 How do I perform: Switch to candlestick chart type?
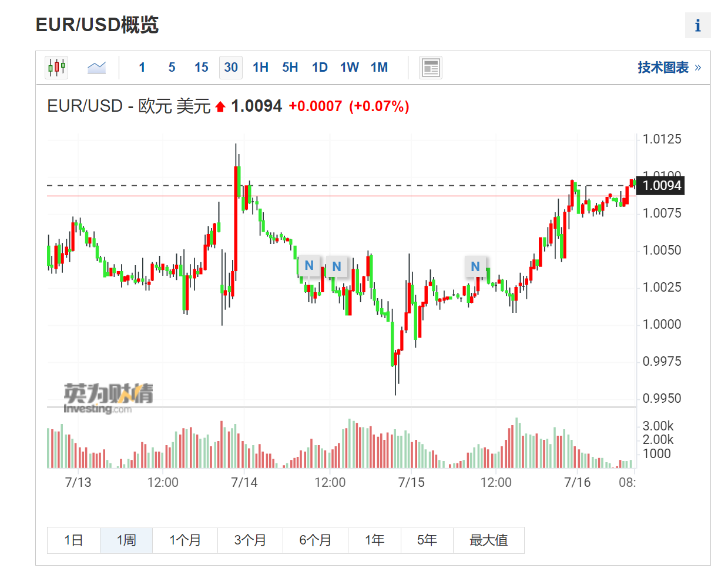click(x=56, y=68)
